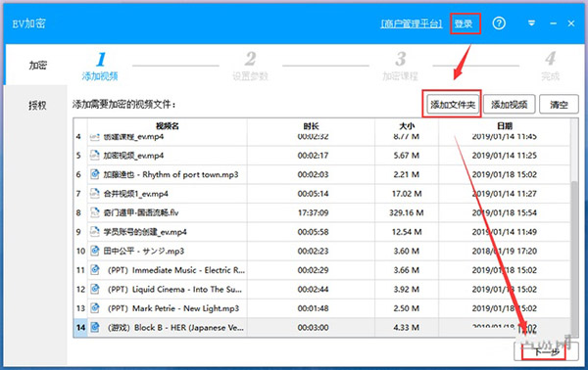
Task: Click file icon of 合并视频1_ev.mp4
Action: click(x=95, y=193)
